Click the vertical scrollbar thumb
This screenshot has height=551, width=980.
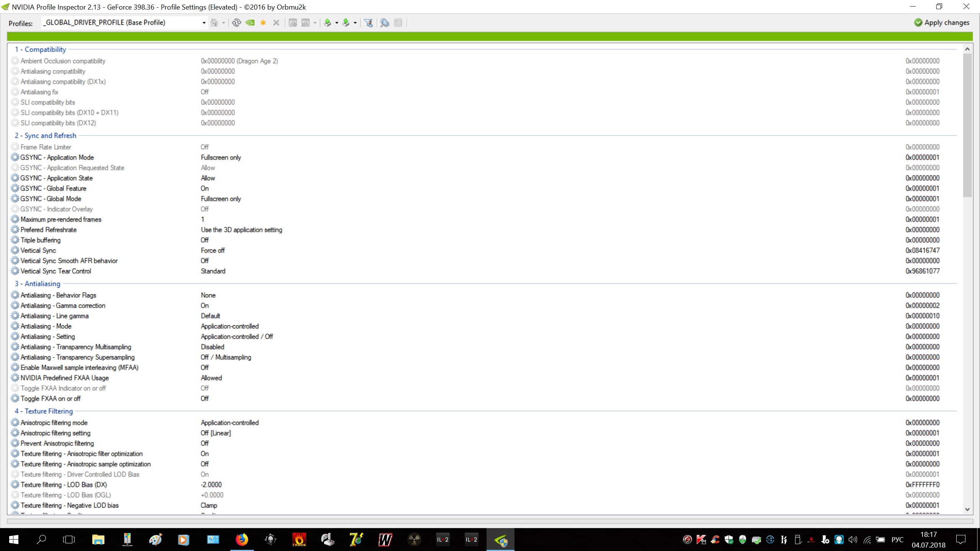[x=967, y=125]
